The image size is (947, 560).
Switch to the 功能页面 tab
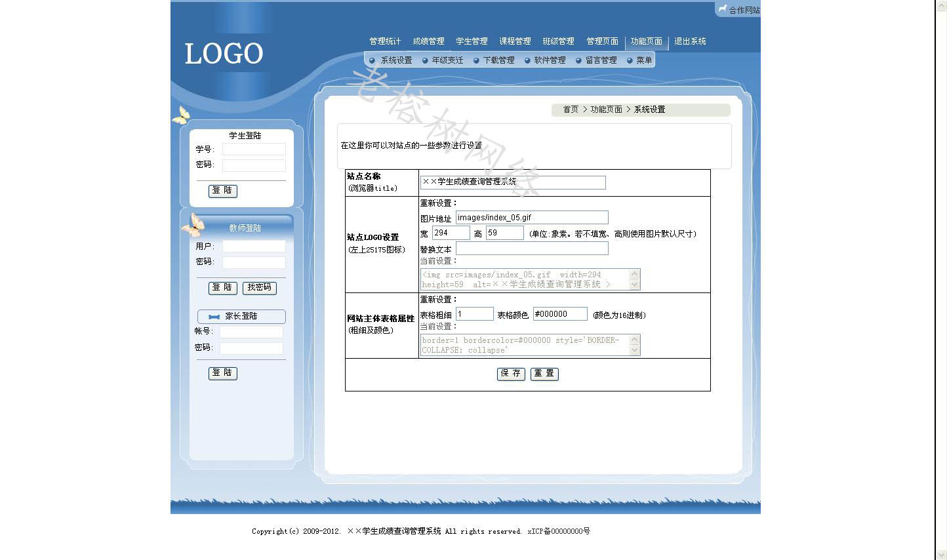point(646,41)
